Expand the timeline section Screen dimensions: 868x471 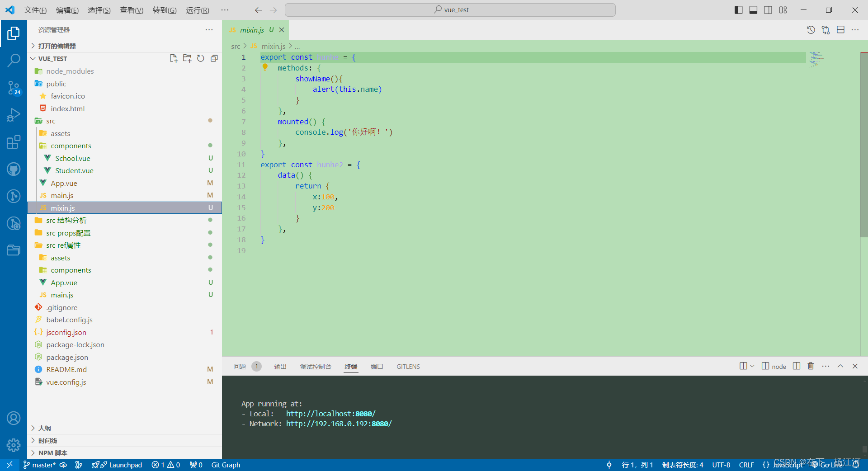click(x=124, y=441)
